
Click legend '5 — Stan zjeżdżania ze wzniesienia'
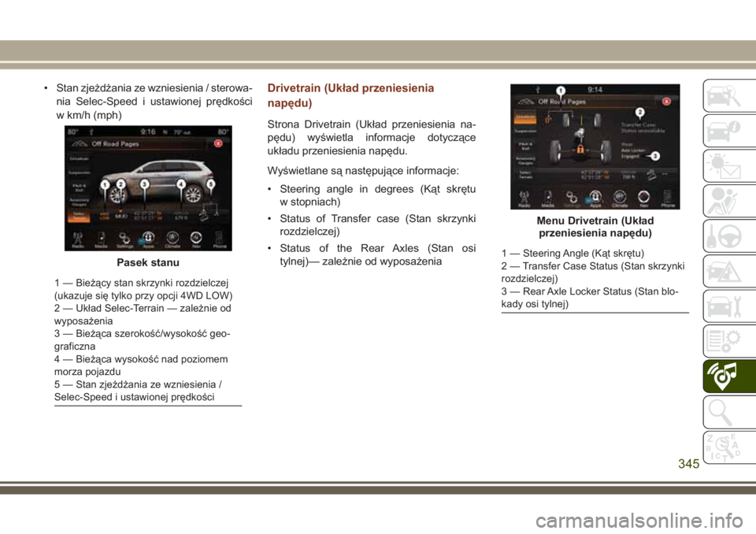point(138,391)
